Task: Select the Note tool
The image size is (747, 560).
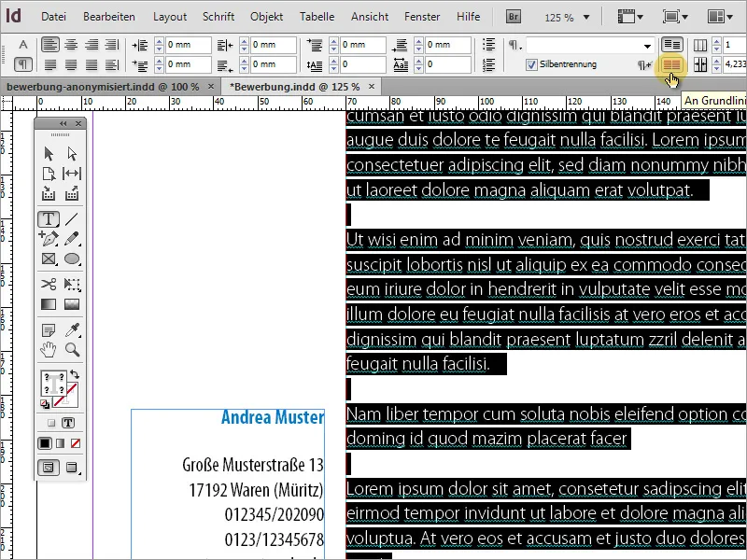Action: pos(49,329)
